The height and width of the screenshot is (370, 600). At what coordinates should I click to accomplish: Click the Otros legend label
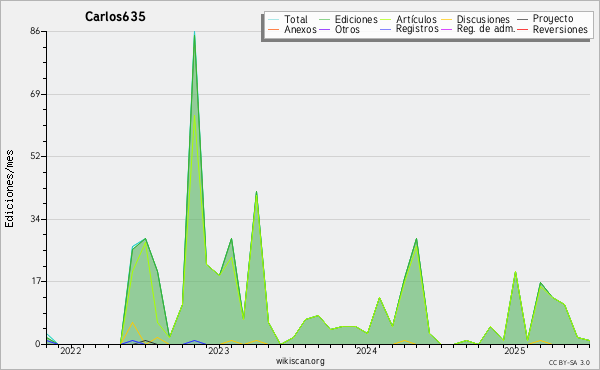[347, 29]
